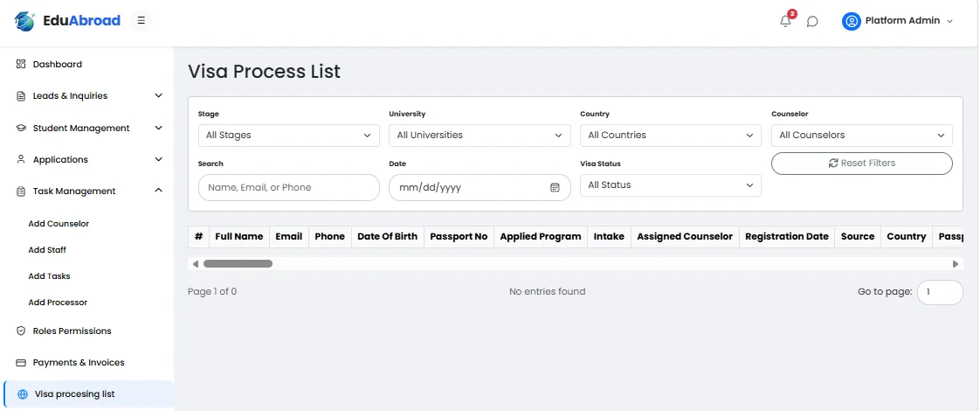This screenshot has width=980, height=411.
Task: Click the Email column header
Action: pos(289,236)
